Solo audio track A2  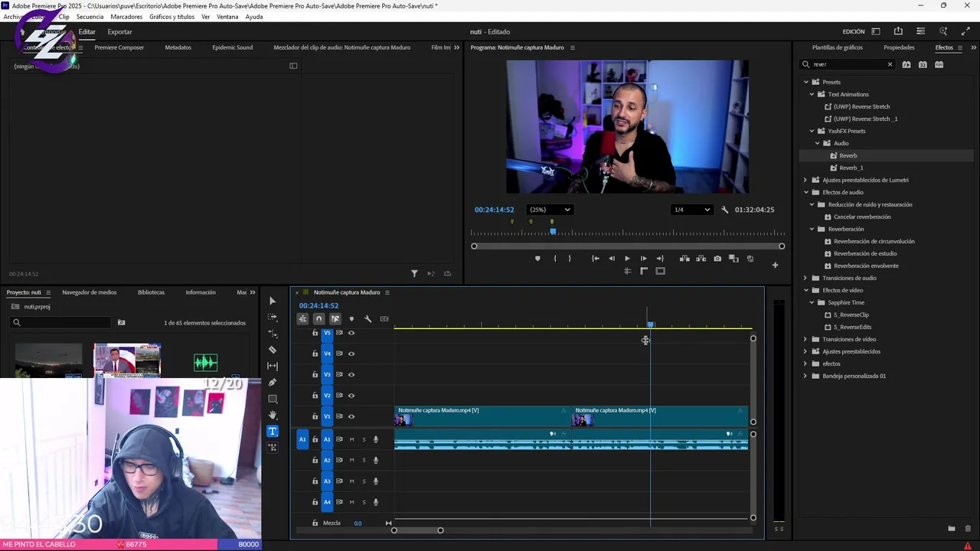coord(364,460)
